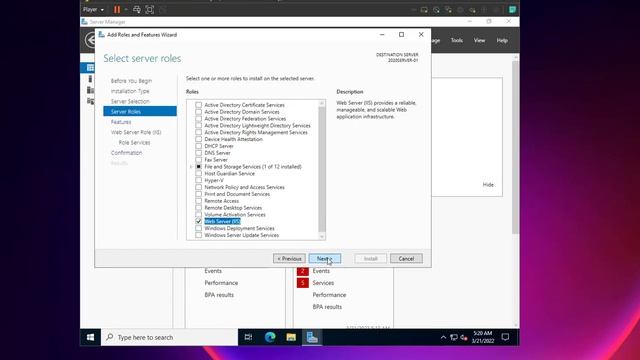Viewport: 640px width, 360px height.
Task: Click the Install button
Action: tap(371, 258)
